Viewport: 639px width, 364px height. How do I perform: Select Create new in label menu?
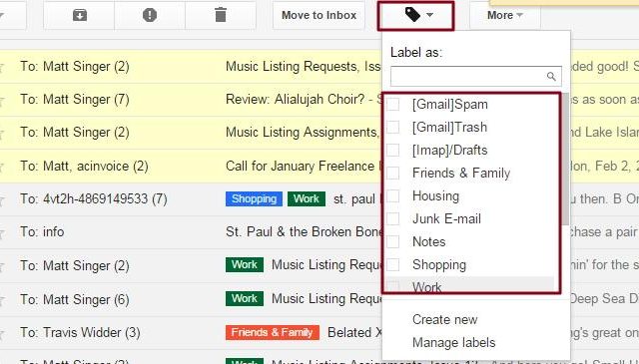click(444, 319)
